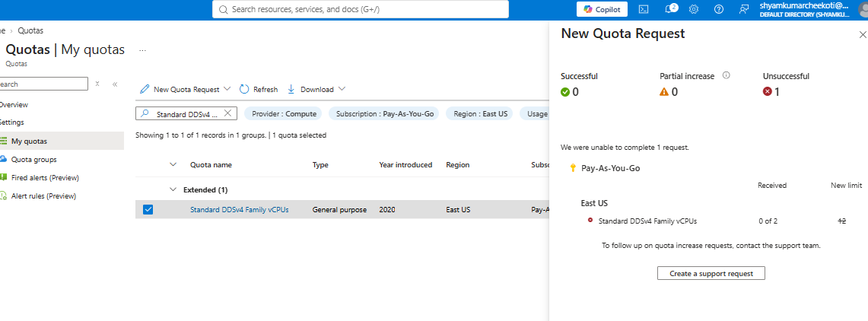Click the Standard DDSv4 filter search box
The height and width of the screenshot is (321, 868).
[x=186, y=113]
